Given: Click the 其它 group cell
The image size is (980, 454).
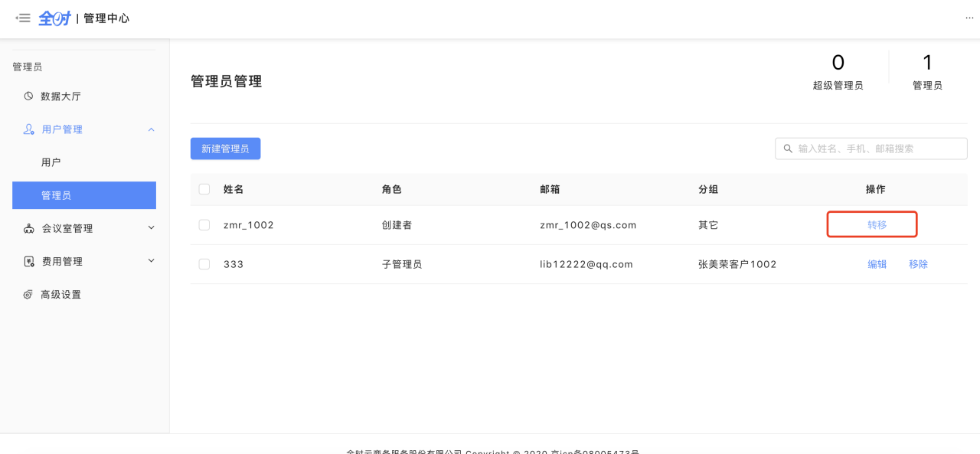Looking at the screenshot, I should point(707,225).
